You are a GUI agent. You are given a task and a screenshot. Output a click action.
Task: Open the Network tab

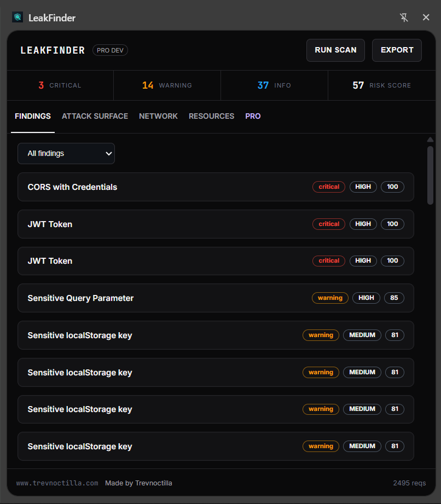tap(158, 117)
